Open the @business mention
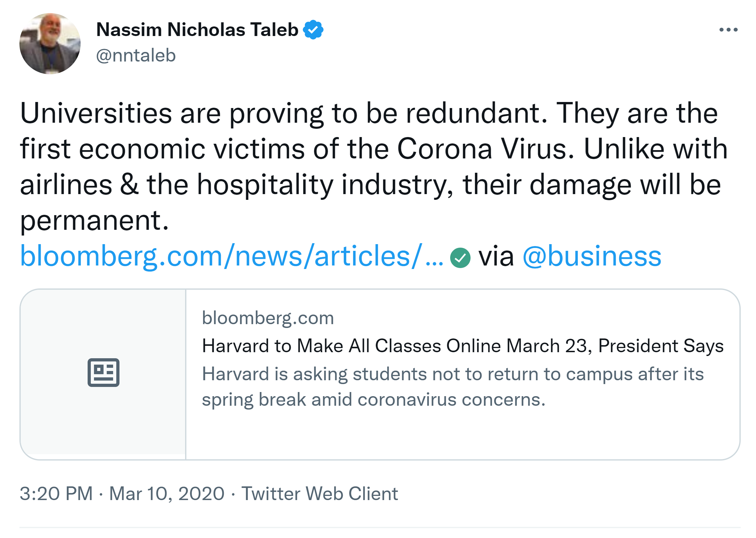This screenshot has width=756, height=538. point(591,256)
